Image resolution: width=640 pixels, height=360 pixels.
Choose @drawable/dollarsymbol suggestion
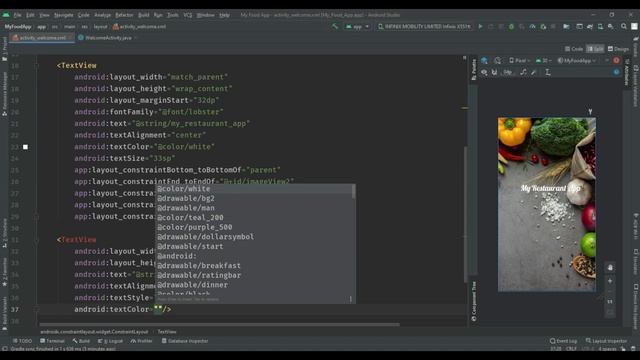click(254, 237)
